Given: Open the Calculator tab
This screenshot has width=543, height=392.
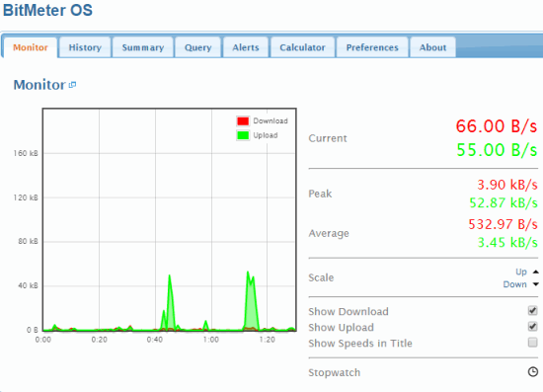Looking at the screenshot, I should (303, 47).
